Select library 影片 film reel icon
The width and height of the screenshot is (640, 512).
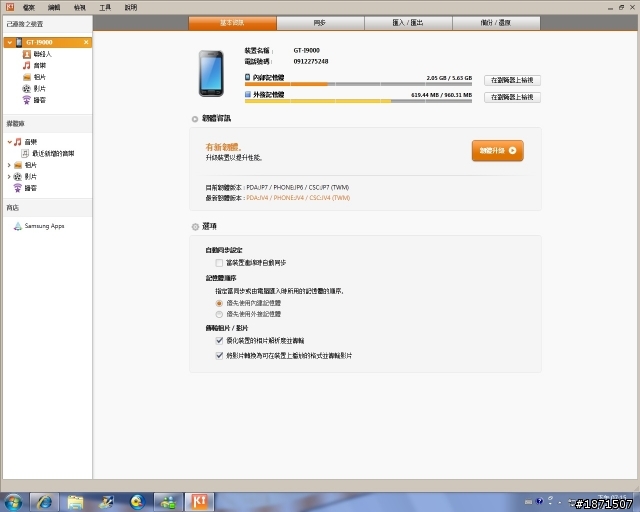point(18,176)
